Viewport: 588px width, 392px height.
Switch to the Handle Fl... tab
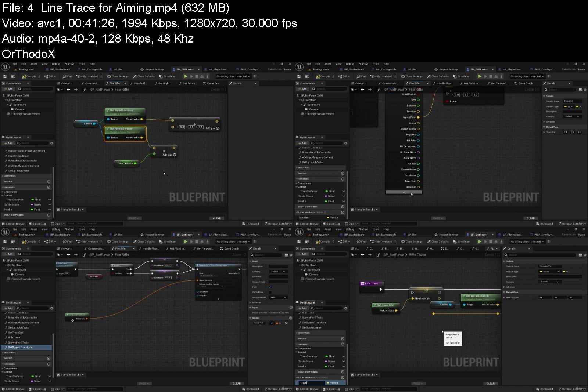(138, 83)
